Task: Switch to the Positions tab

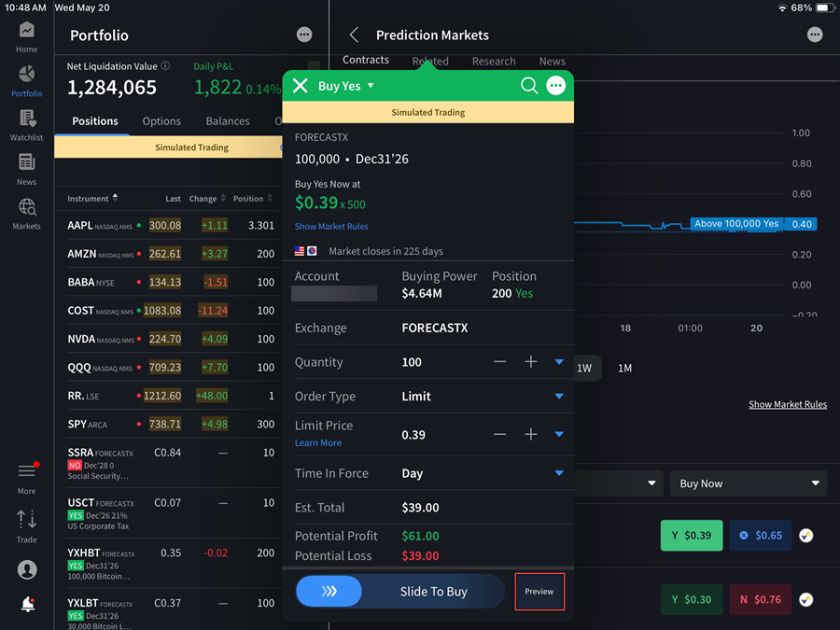Action: click(x=95, y=121)
